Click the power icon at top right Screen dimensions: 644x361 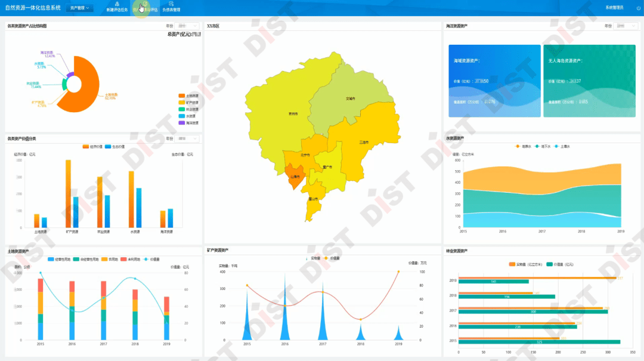coord(638,8)
